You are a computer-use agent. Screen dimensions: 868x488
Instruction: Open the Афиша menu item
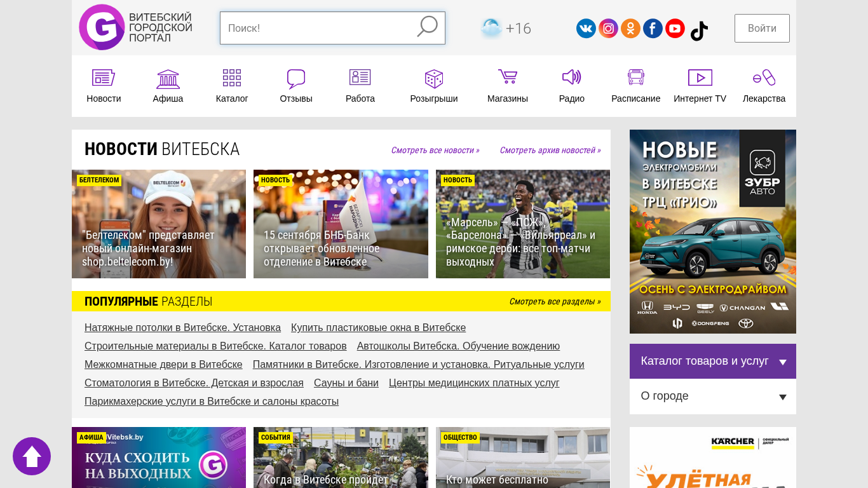[x=168, y=86]
